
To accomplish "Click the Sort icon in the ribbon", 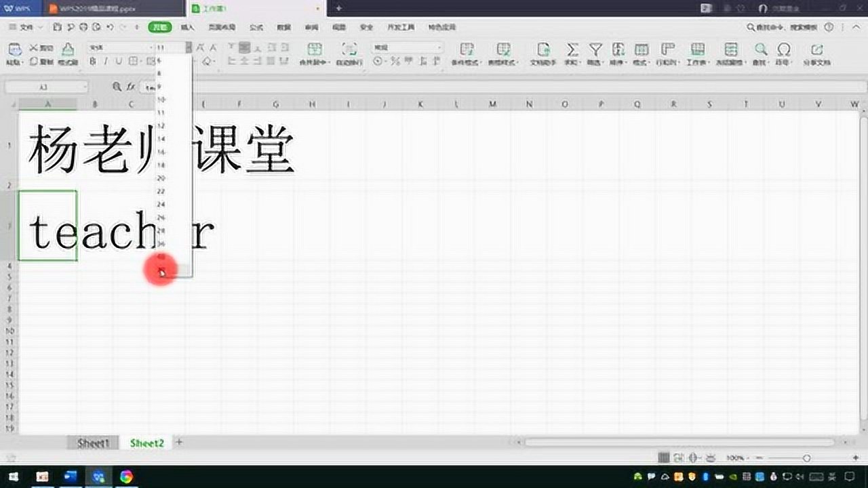I will 618,50.
